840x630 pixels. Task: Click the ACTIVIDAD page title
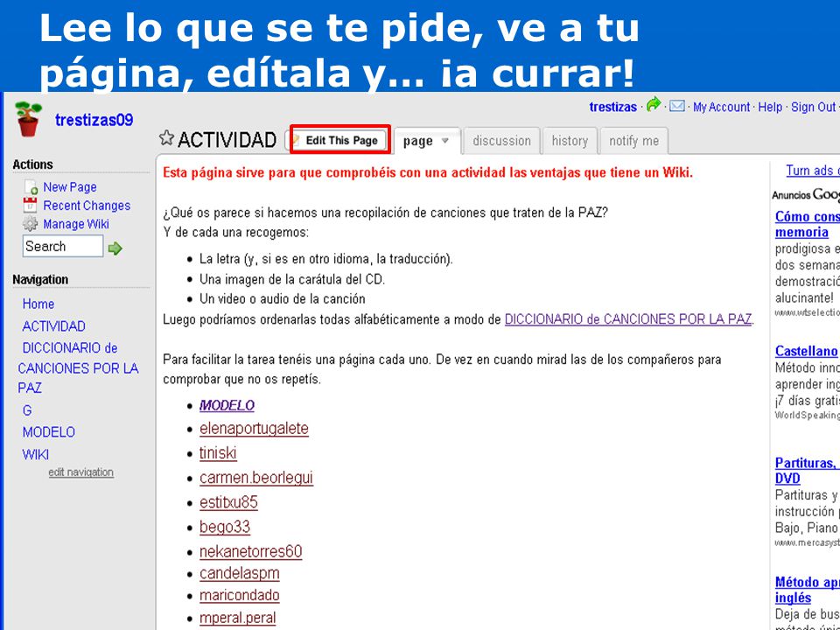click(x=227, y=140)
